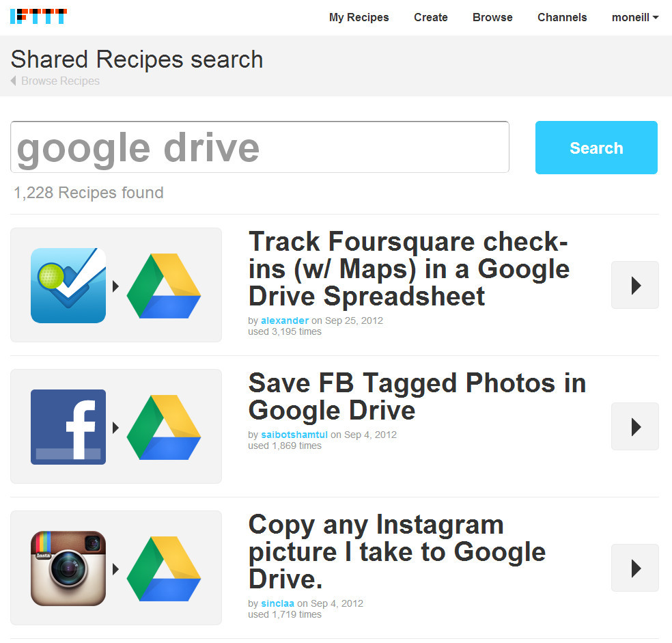672x643 pixels.
Task: Open the Instagram picture recipe arrow
Action: pos(634,568)
